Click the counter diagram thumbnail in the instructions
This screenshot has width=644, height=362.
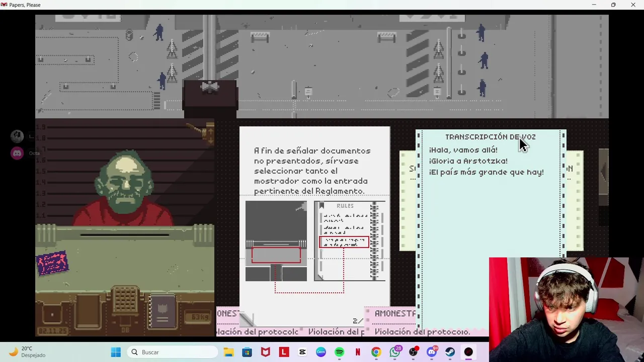pos(276,241)
